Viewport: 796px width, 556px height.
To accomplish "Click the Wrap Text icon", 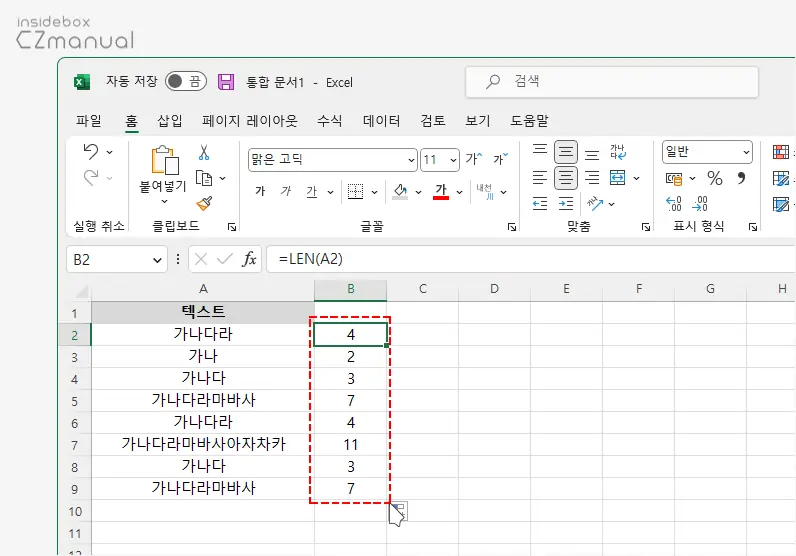I will click(x=618, y=151).
